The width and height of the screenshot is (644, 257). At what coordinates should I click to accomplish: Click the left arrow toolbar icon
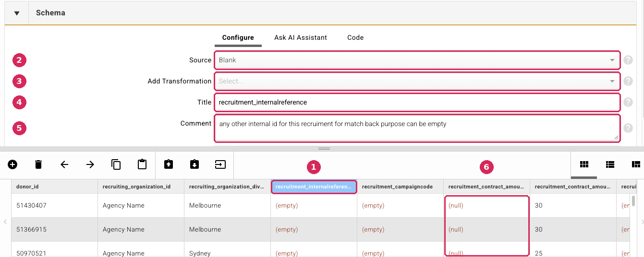click(x=64, y=164)
